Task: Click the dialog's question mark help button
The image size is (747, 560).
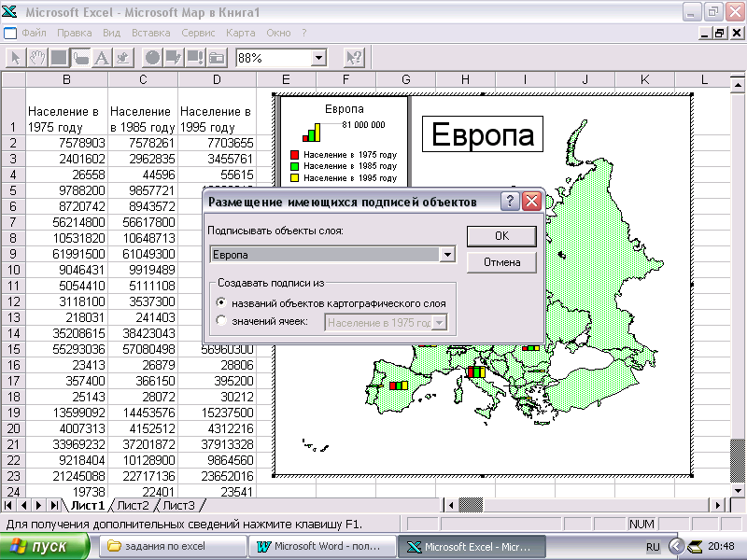Action: [x=509, y=202]
